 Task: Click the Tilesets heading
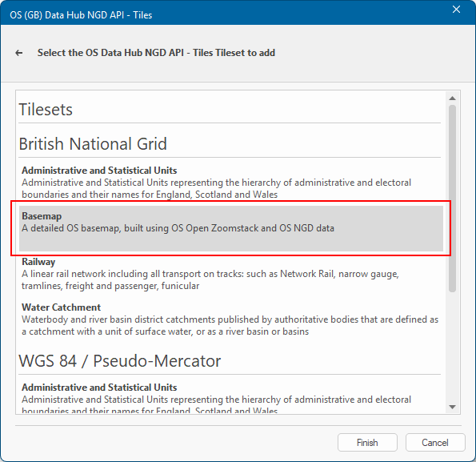(46, 110)
